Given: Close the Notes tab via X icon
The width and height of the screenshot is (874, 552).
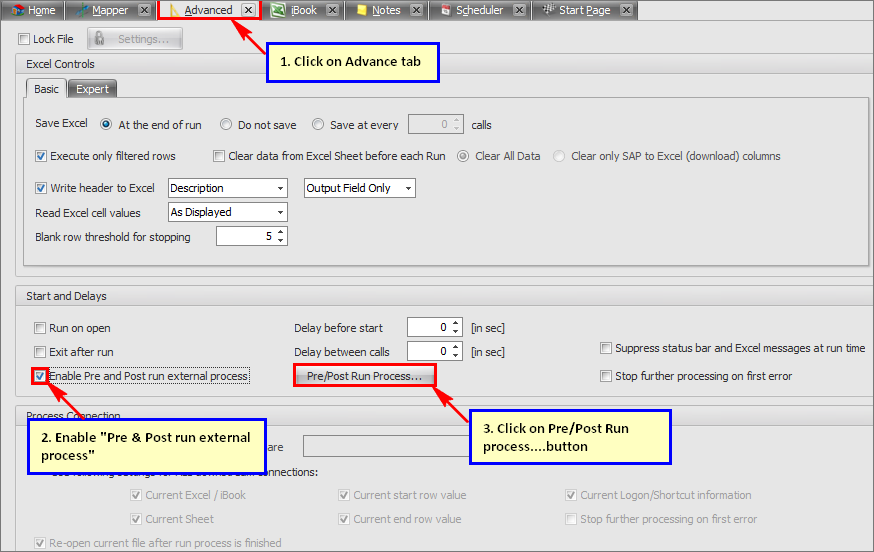Looking at the screenshot, I should point(416,10).
